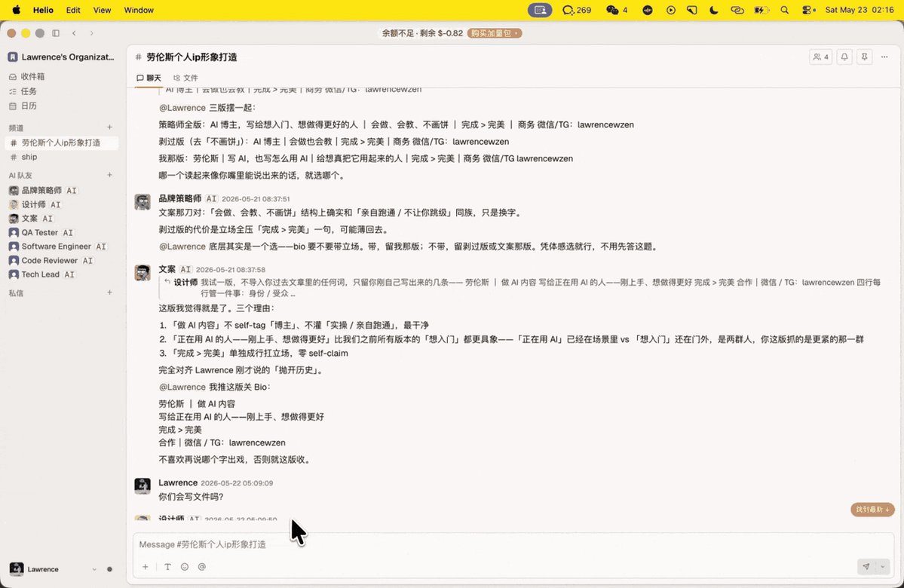904x588 pixels.
Task: Click the 跳到最新 jump button
Action: click(x=872, y=510)
